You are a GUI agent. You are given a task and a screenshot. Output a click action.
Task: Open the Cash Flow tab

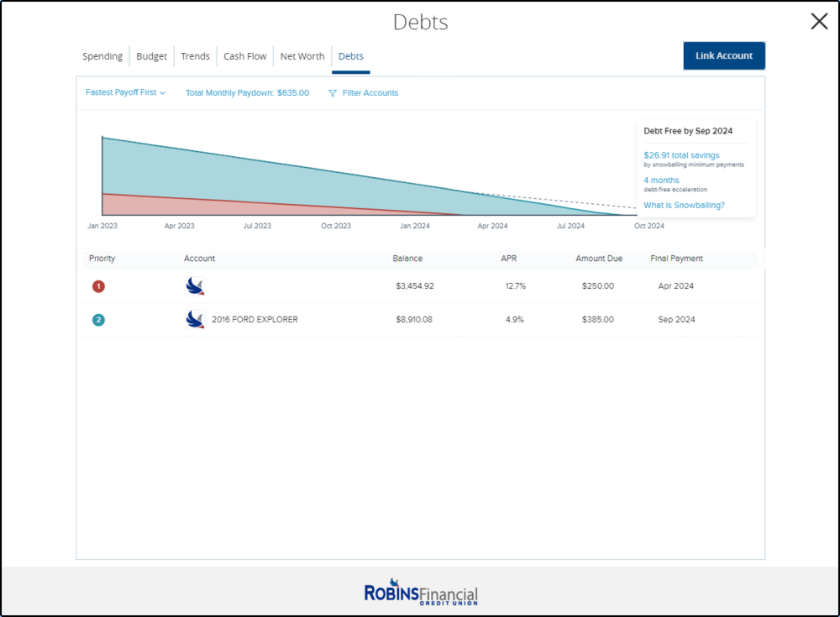(x=244, y=56)
